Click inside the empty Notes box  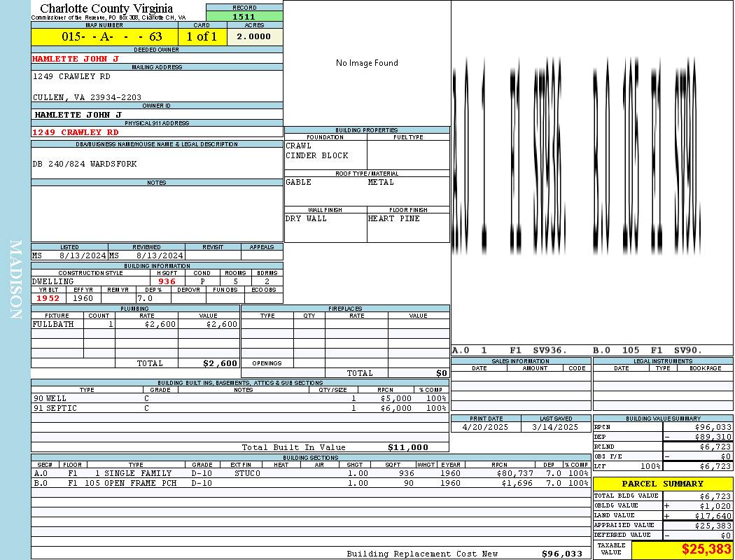(157, 213)
